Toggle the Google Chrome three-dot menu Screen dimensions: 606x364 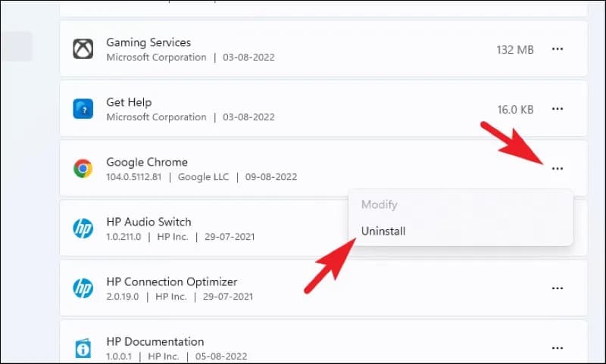[x=558, y=169]
